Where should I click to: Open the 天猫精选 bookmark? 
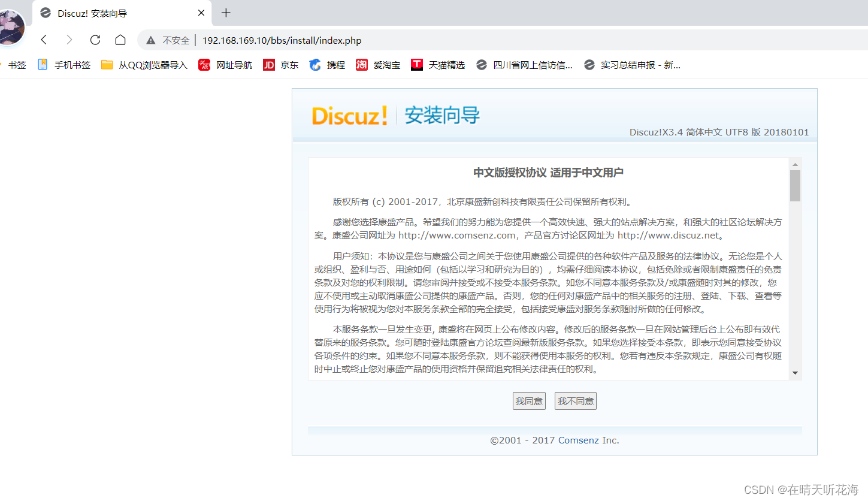click(x=438, y=65)
